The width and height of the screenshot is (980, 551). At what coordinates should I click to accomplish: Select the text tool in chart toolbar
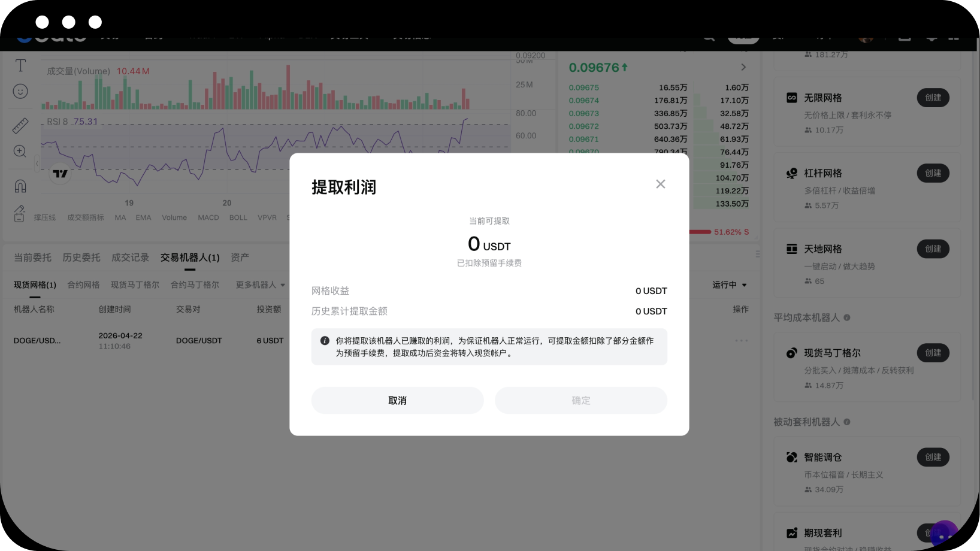[20, 65]
